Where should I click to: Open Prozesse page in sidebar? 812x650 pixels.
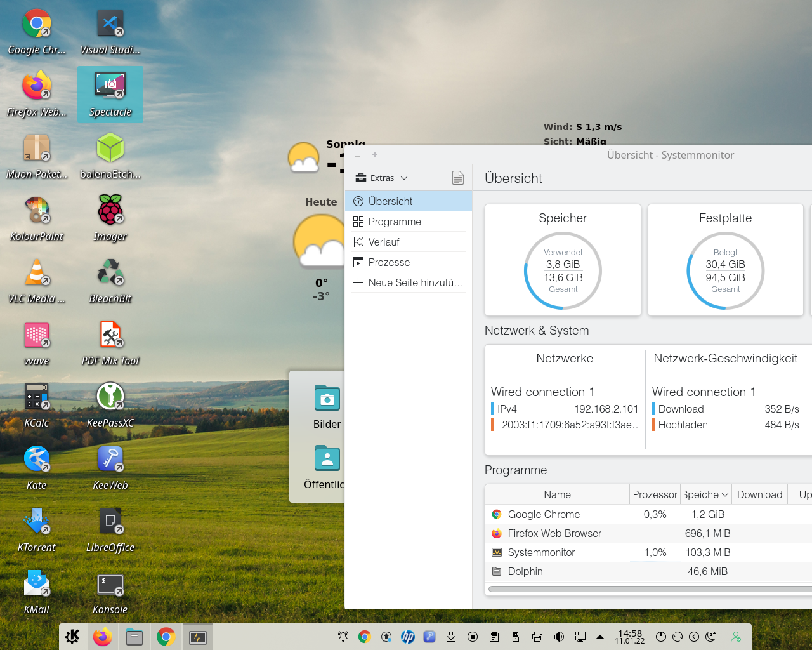tap(409, 262)
